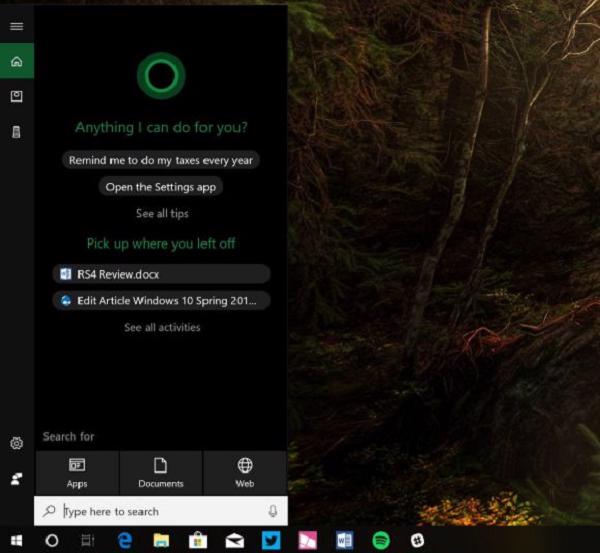600x553 pixels.
Task: Click the Feedback icon in Cortana sidebar
Action: tap(16, 478)
